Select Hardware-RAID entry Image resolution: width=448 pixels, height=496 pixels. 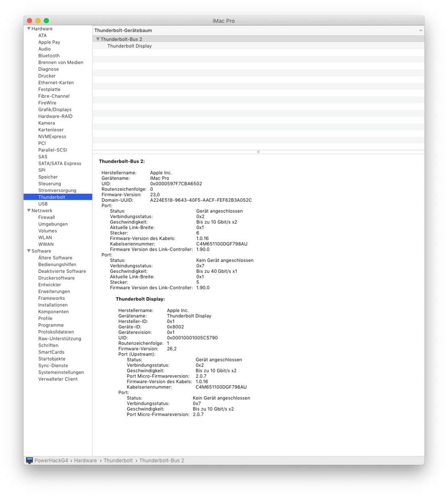(55, 116)
